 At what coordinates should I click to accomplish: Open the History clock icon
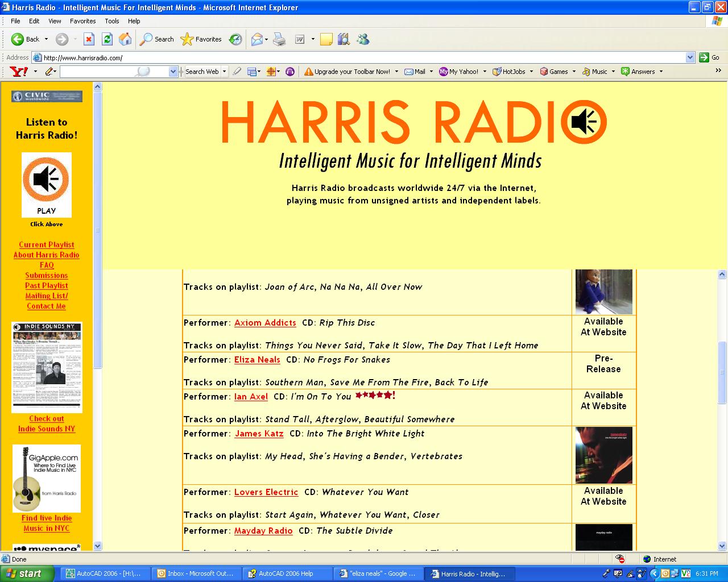pos(235,39)
